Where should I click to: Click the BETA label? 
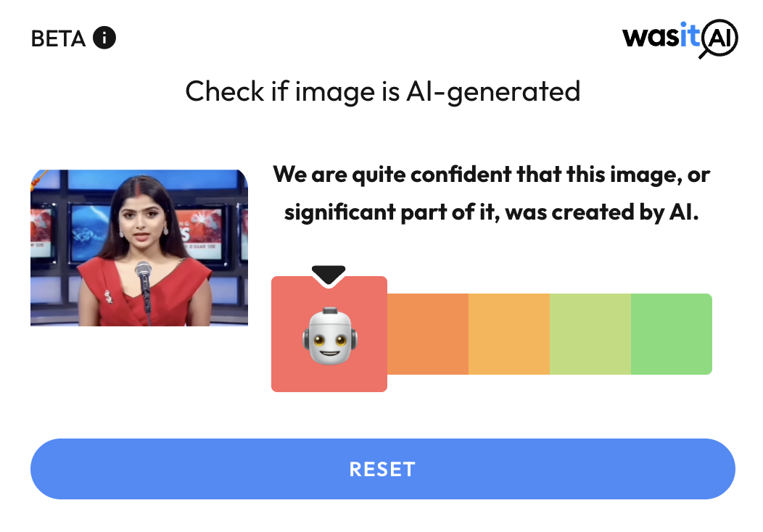[x=59, y=38]
